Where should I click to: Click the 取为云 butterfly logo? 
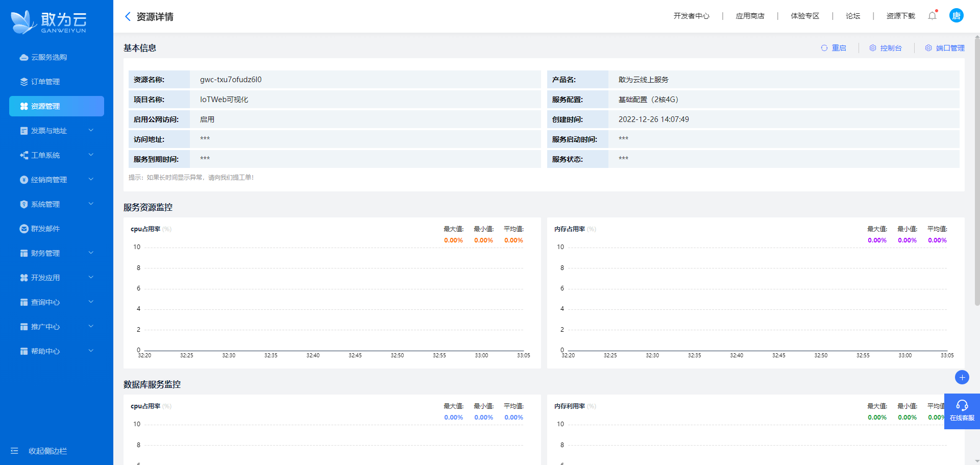click(23, 22)
